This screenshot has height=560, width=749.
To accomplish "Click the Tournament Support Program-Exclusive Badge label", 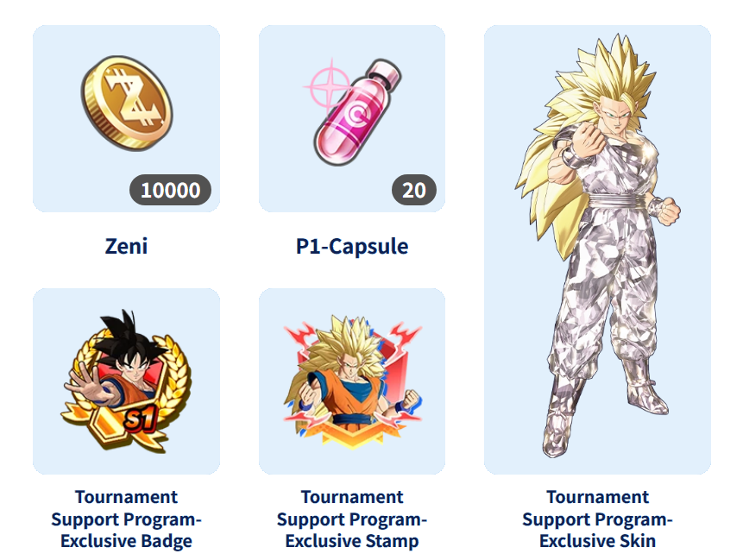I will click(126, 519).
